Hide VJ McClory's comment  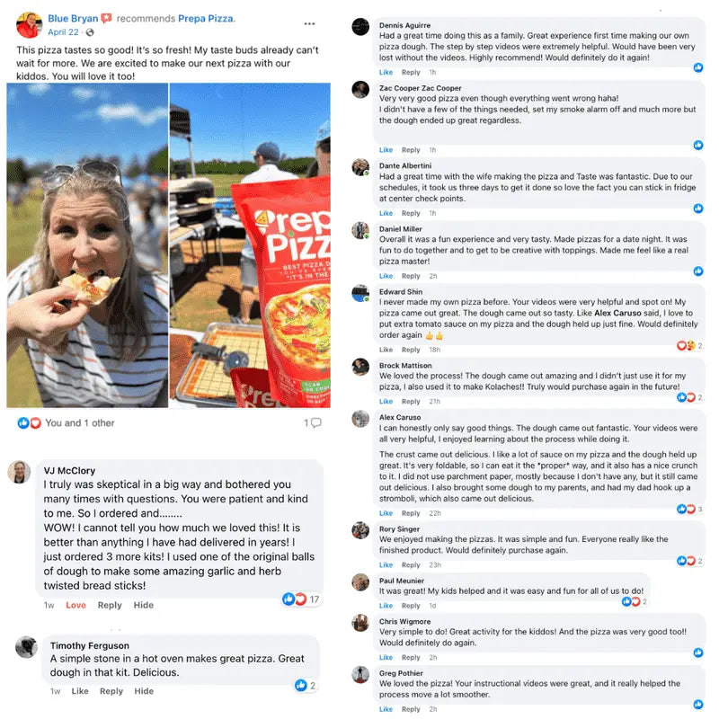(144, 605)
